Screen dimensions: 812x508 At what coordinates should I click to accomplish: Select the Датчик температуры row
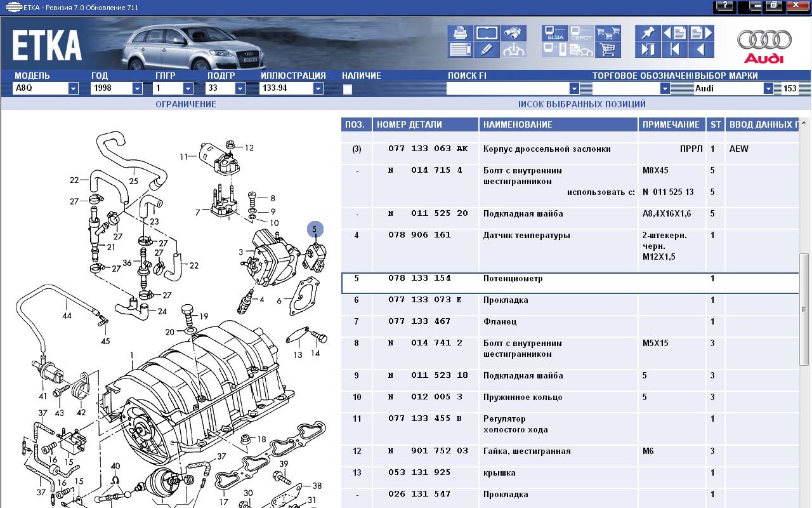click(527, 236)
